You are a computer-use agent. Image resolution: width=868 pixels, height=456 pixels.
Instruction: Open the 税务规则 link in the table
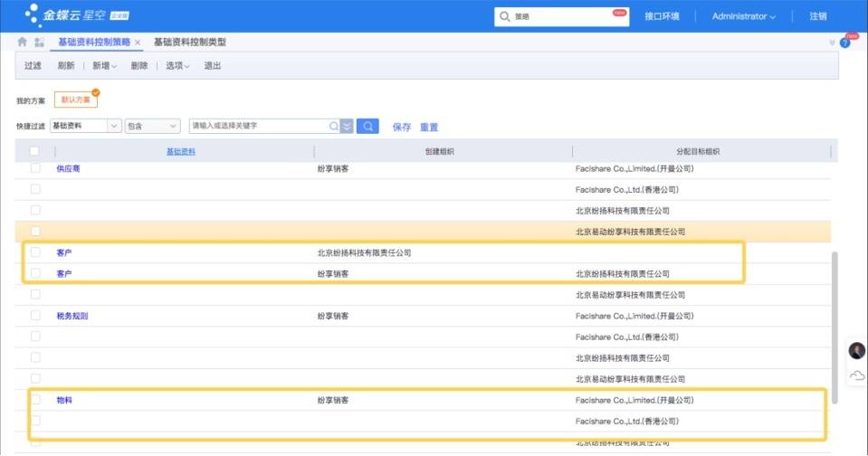[x=72, y=316]
